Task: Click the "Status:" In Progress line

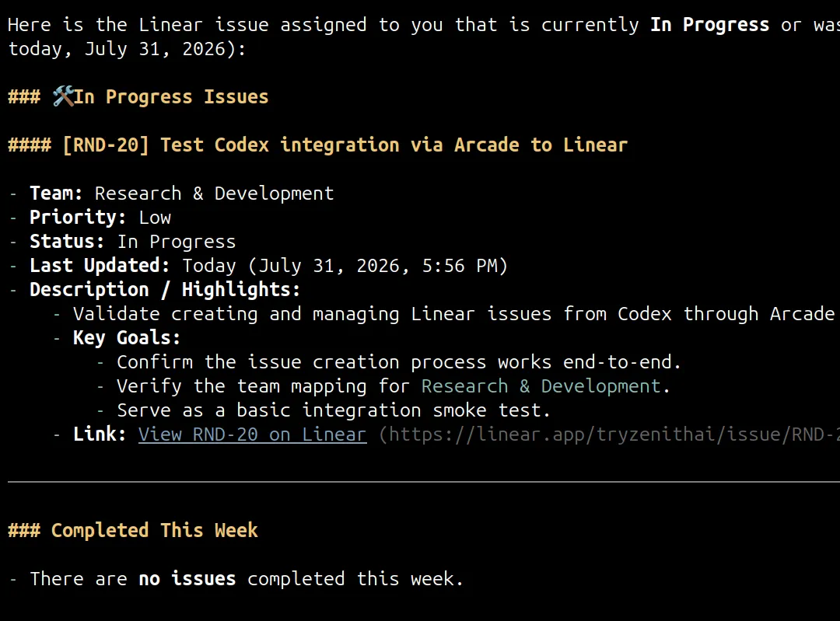Action: 132,242
